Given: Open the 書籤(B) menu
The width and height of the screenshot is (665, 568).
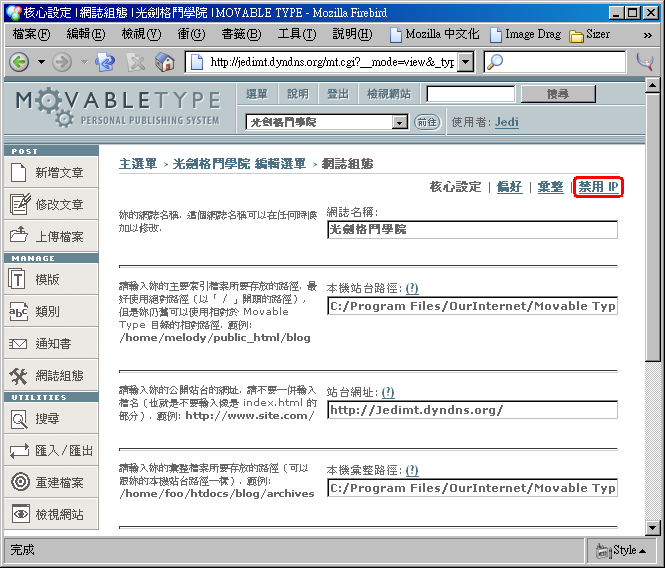Looking at the screenshot, I should tap(241, 34).
